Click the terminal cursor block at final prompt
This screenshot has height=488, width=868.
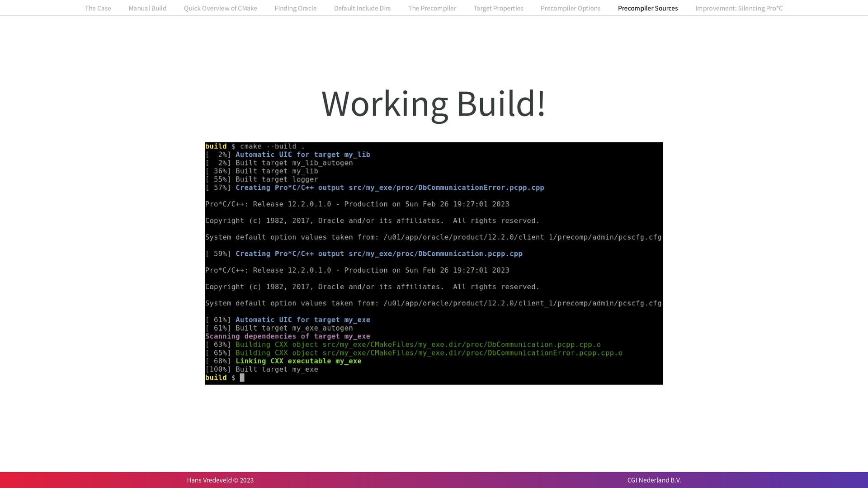[242, 378]
